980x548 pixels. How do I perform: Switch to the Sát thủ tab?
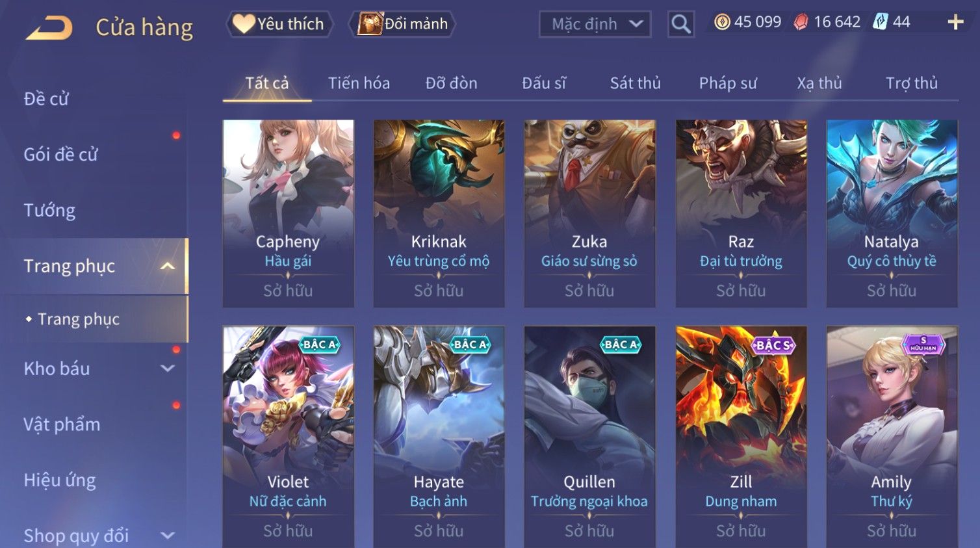click(x=635, y=83)
